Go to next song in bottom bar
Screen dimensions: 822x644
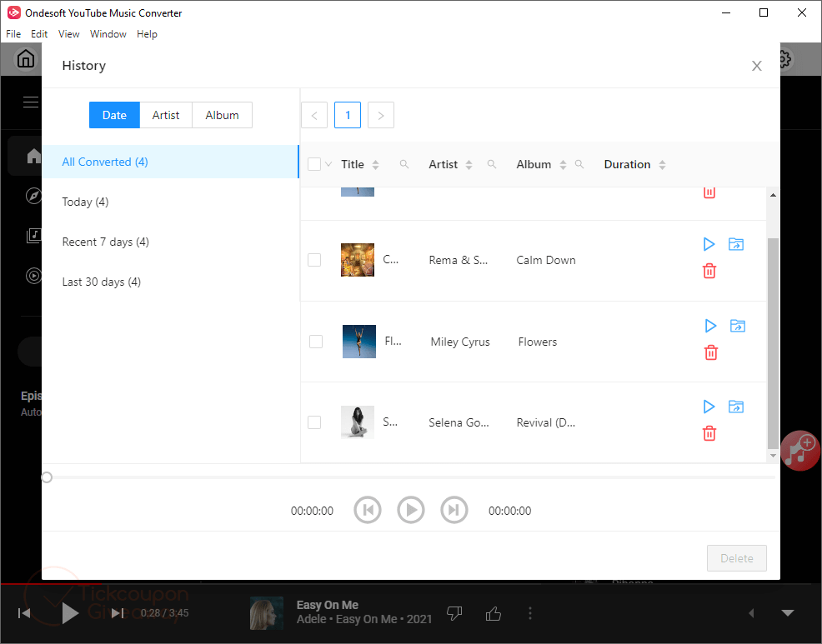click(118, 613)
